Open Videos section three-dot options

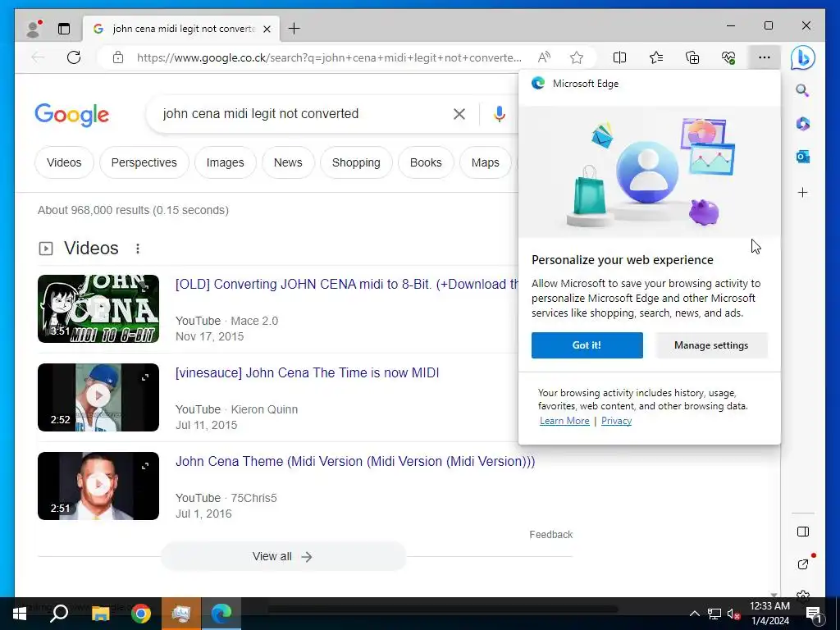138,248
